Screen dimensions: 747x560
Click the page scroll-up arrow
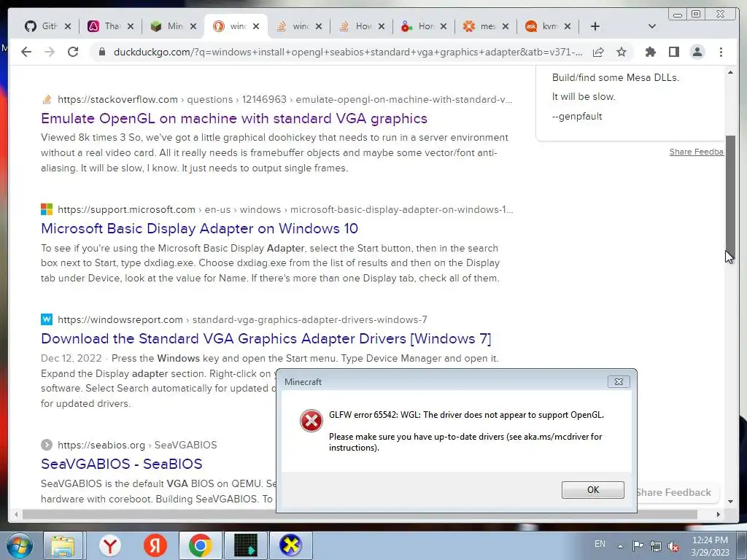730,72
